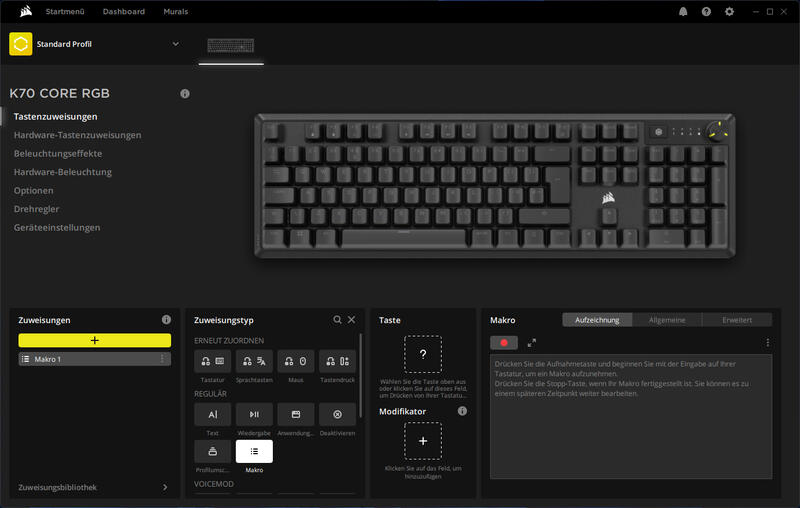This screenshot has height=508, width=800.
Task: Open the help question mark icon
Action: pos(706,11)
